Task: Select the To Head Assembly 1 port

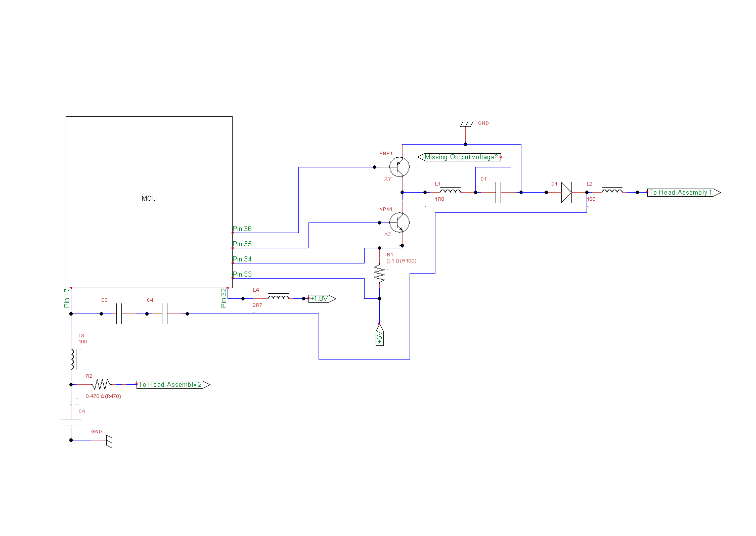Action: click(x=684, y=192)
